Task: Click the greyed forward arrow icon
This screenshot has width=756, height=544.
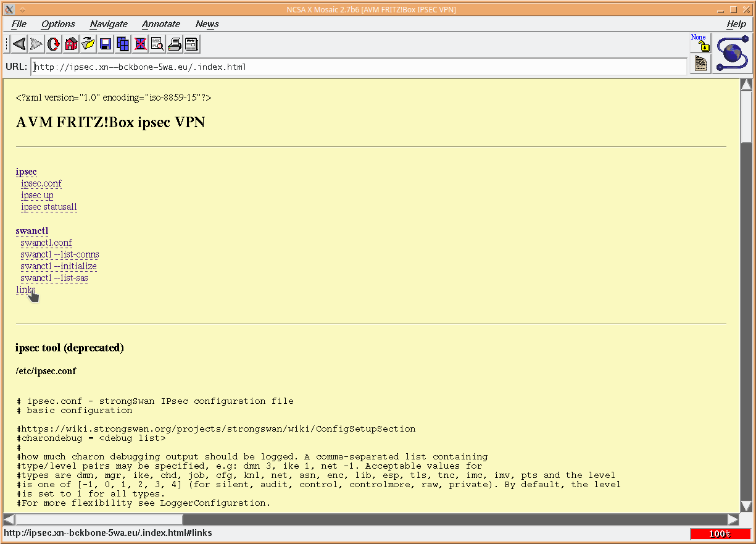Action: (36, 44)
